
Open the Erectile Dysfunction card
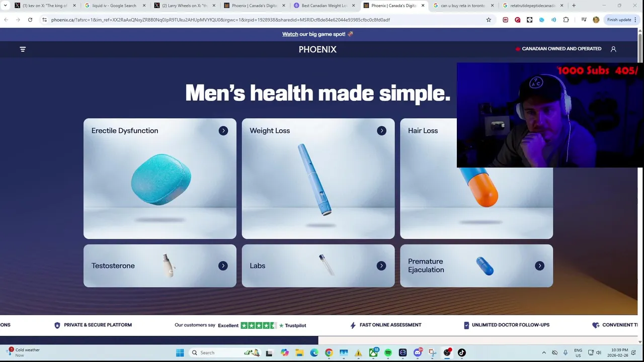[x=160, y=178]
